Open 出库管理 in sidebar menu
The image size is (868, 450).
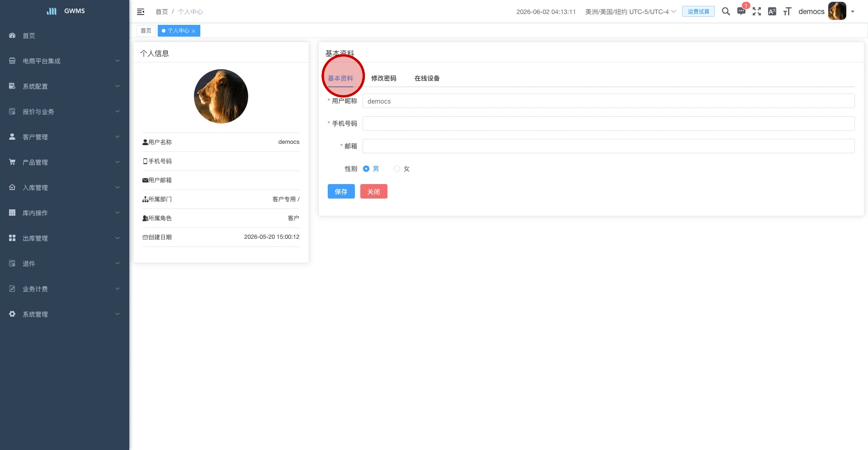(65, 238)
